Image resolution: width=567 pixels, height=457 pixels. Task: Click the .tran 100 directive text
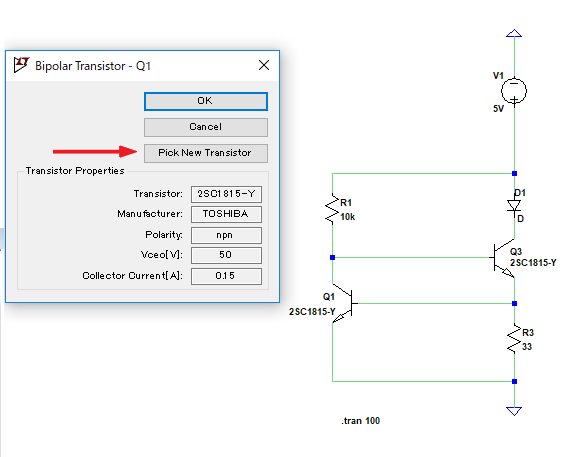(361, 421)
